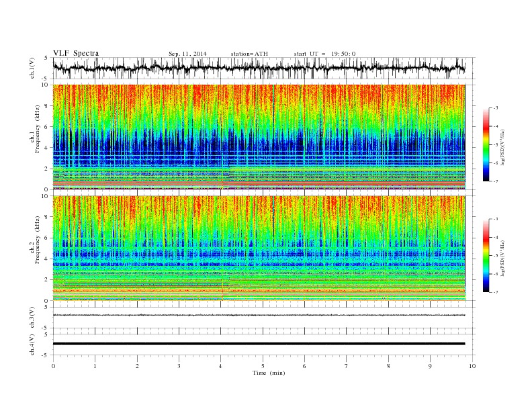Click the ch.4(V) axis label
532x411 pixels.
tap(32, 345)
